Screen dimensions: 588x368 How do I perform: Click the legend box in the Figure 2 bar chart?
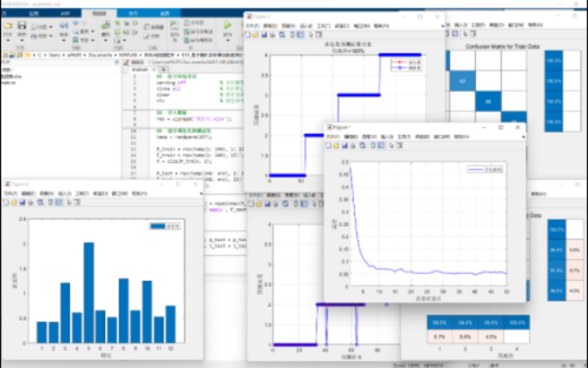(165, 226)
